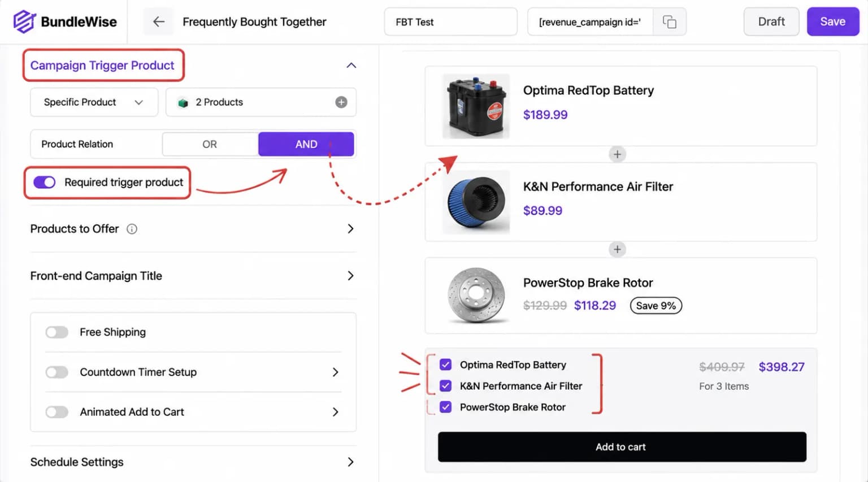Click the K&N Performance Air Filter image
This screenshot has height=482, width=868.
pyautogui.click(x=476, y=202)
